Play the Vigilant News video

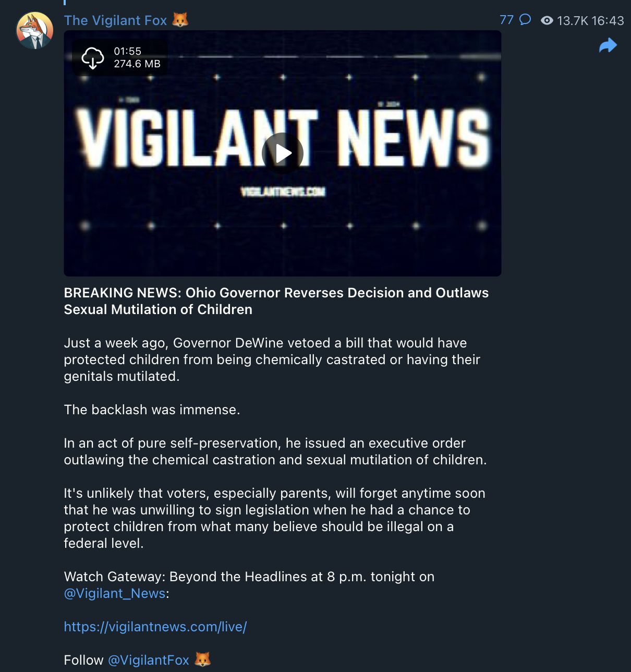click(x=283, y=153)
